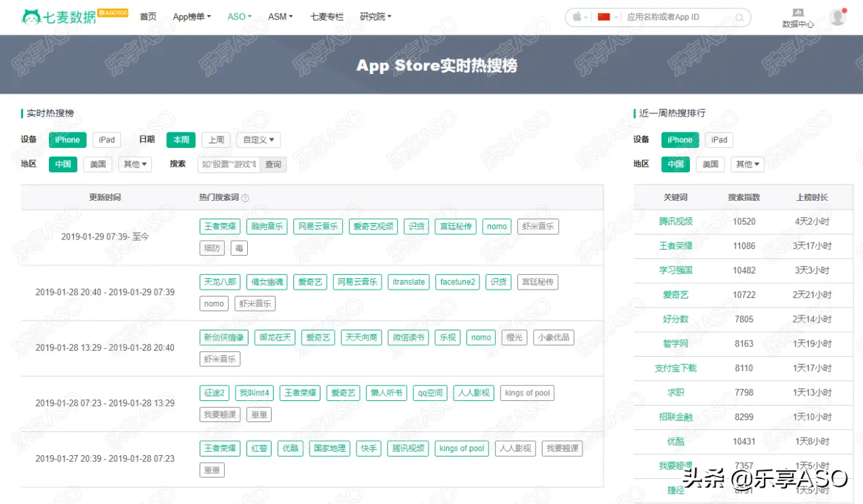Image resolution: width=863 pixels, height=504 pixels.
Task: Click the magnifier icon in the search bar
Action: (739, 18)
